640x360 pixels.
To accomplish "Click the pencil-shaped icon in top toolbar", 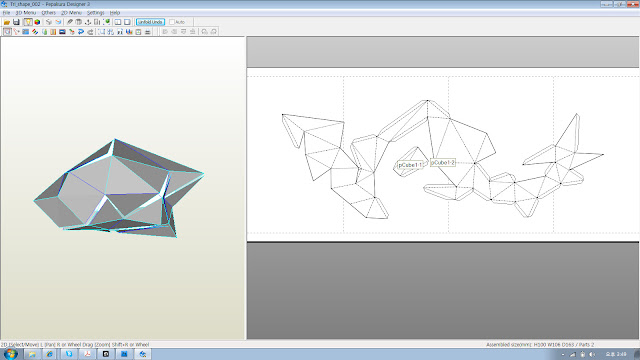I will 70,22.
